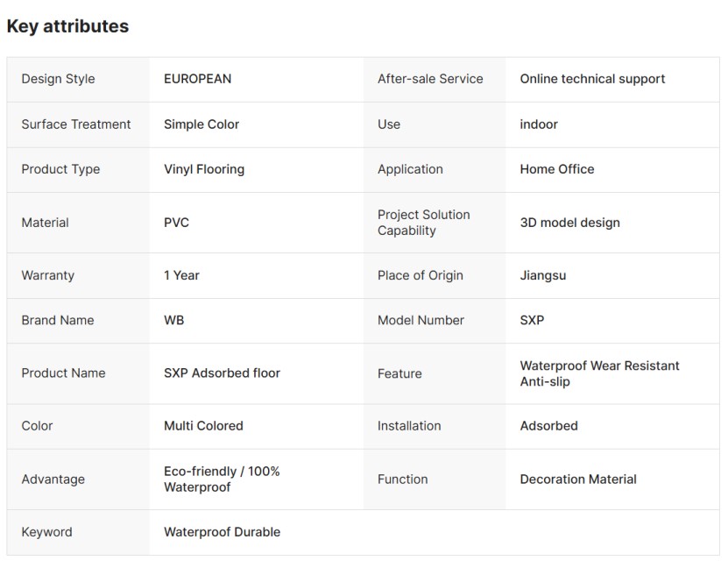The image size is (728, 568).
Task: Click the 3D model design value
Action: (569, 223)
